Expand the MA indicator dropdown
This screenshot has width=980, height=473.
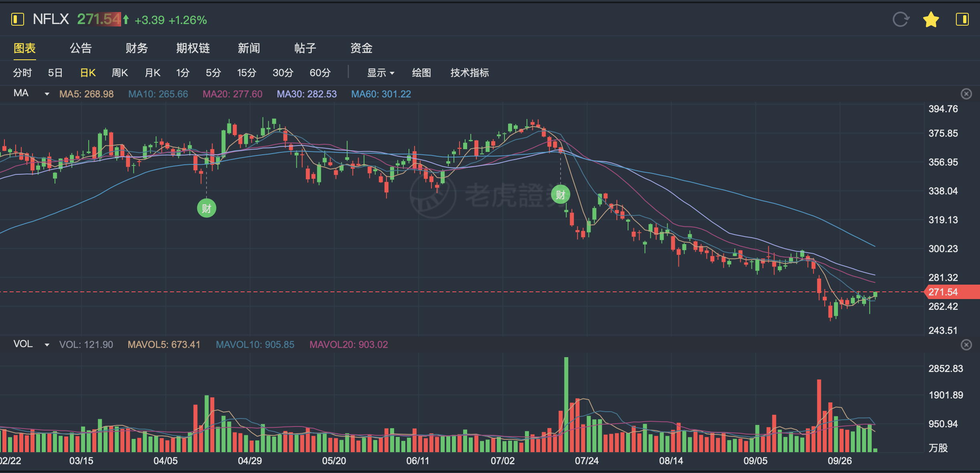[x=47, y=94]
